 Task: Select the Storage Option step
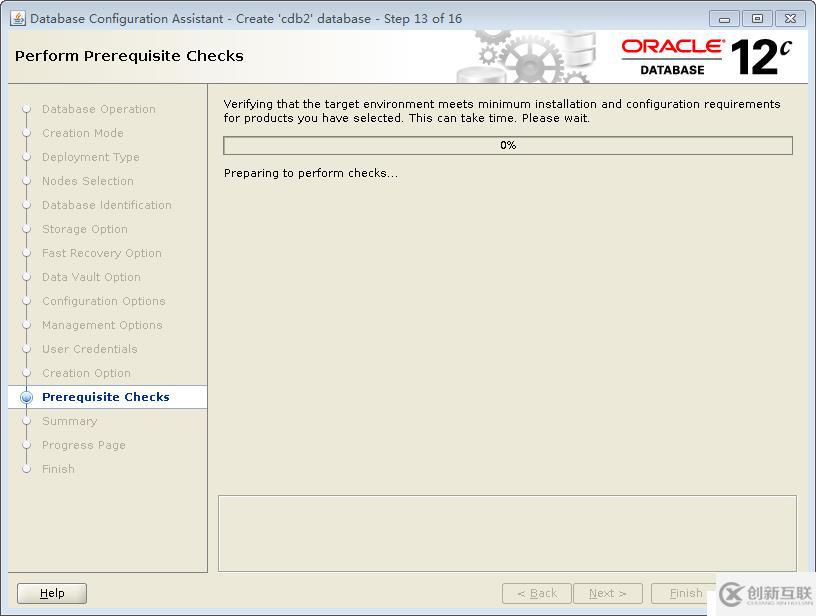tap(84, 229)
